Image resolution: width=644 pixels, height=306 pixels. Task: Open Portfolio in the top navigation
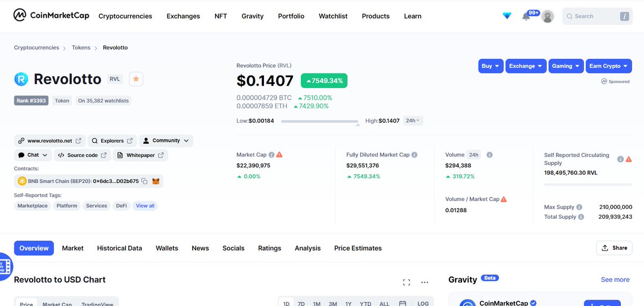point(291,16)
